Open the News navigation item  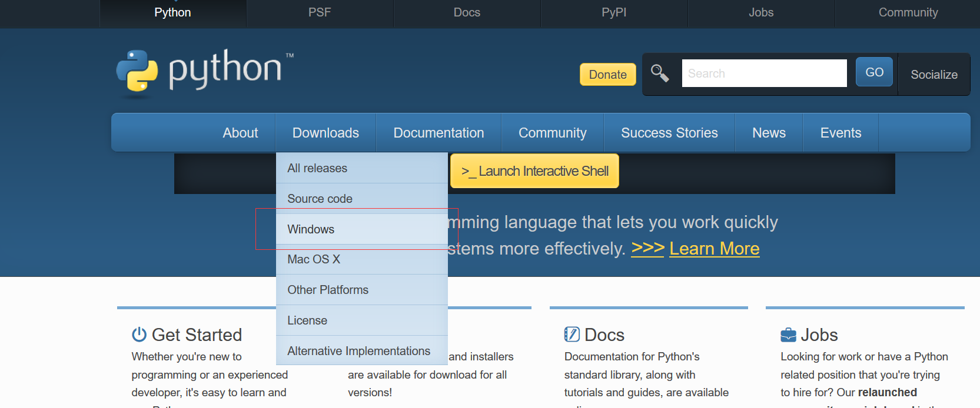pos(769,133)
